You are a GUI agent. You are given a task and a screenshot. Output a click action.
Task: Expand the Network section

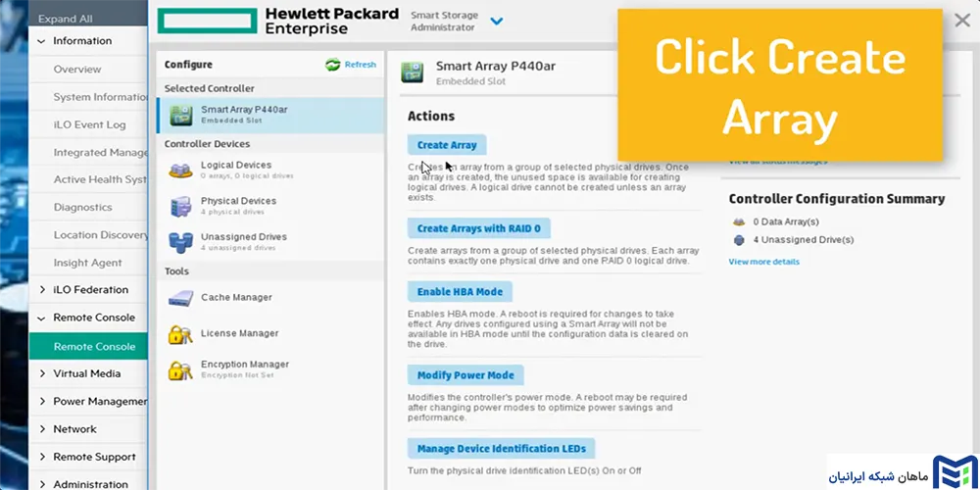click(x=42, y=429)
